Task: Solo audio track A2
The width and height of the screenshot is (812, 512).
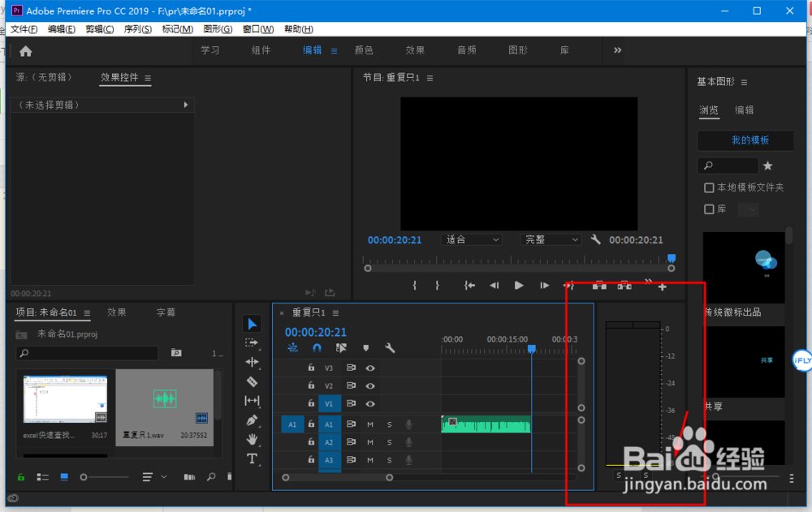Action: click(390, 442)
